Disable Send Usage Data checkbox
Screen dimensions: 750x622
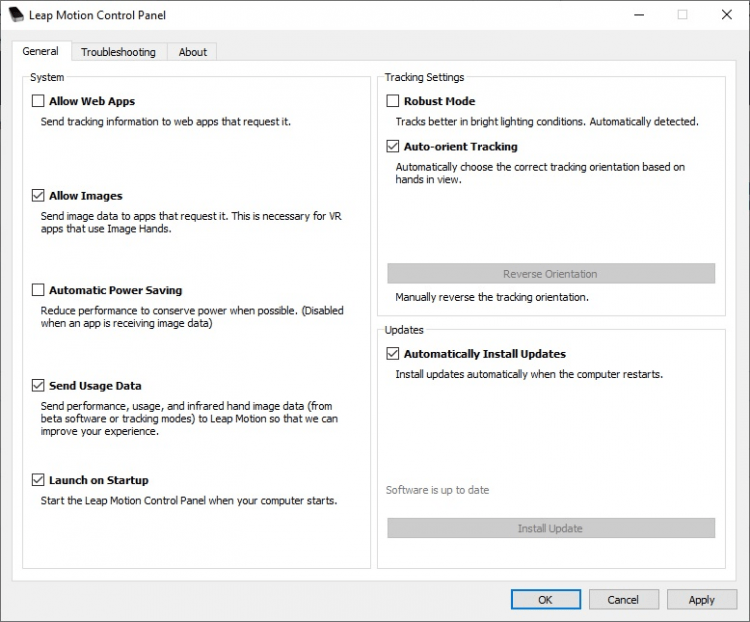(38, 385)
